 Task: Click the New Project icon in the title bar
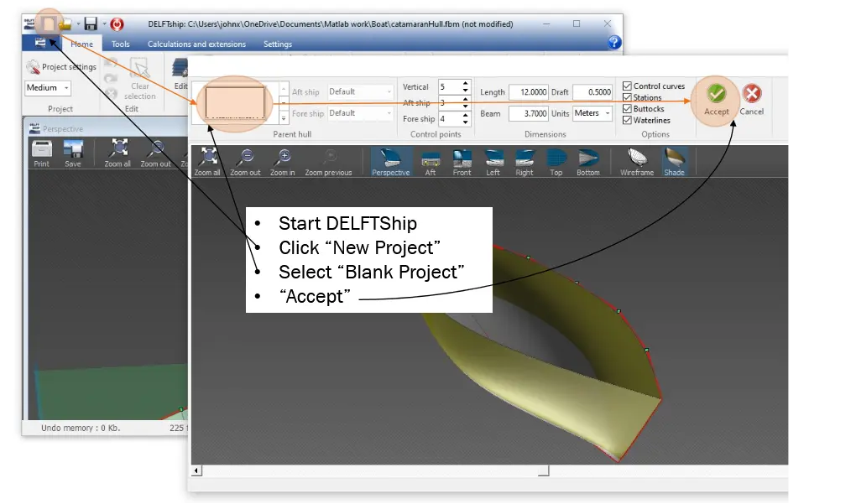click(50, 24)
